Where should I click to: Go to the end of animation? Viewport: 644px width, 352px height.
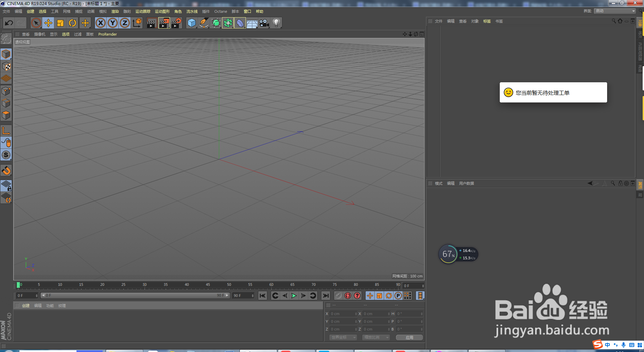tap(325, 296)
